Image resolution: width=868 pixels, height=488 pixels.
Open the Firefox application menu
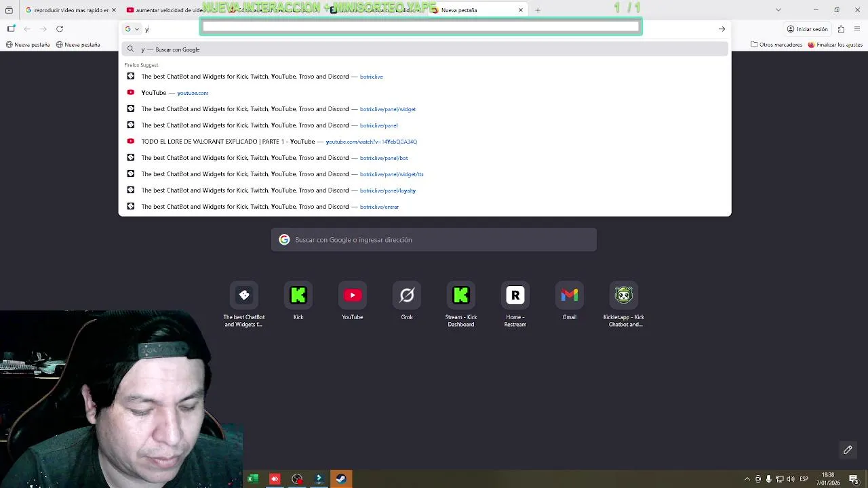coord(857,29)
